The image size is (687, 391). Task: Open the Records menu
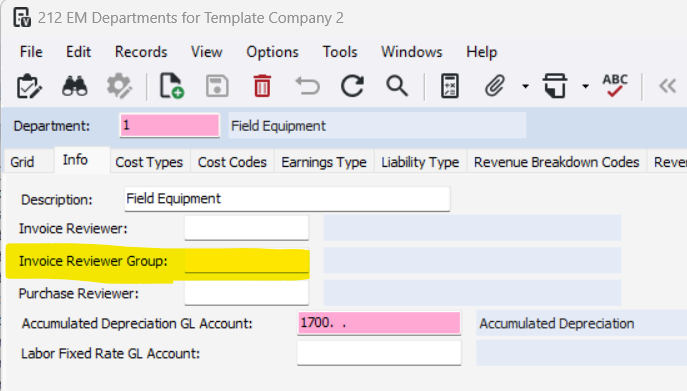[x=141, y=52]
